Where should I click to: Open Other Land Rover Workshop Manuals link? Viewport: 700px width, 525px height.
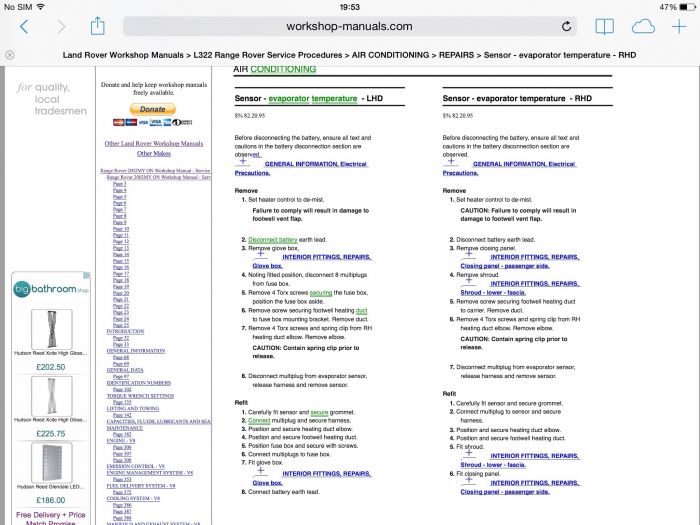click(154, 143)
